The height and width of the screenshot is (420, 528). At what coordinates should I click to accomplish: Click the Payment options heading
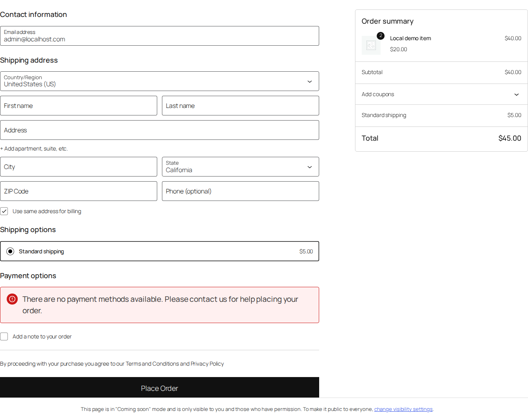pos(28,276)
